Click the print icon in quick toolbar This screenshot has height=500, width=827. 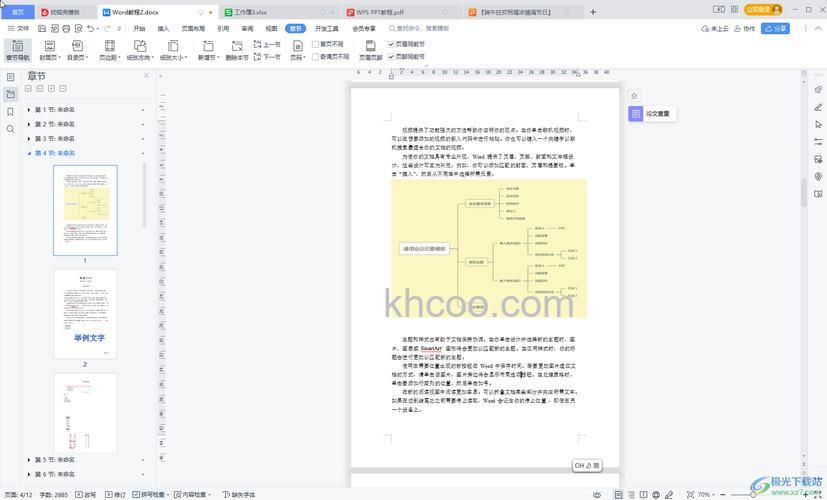66,28
